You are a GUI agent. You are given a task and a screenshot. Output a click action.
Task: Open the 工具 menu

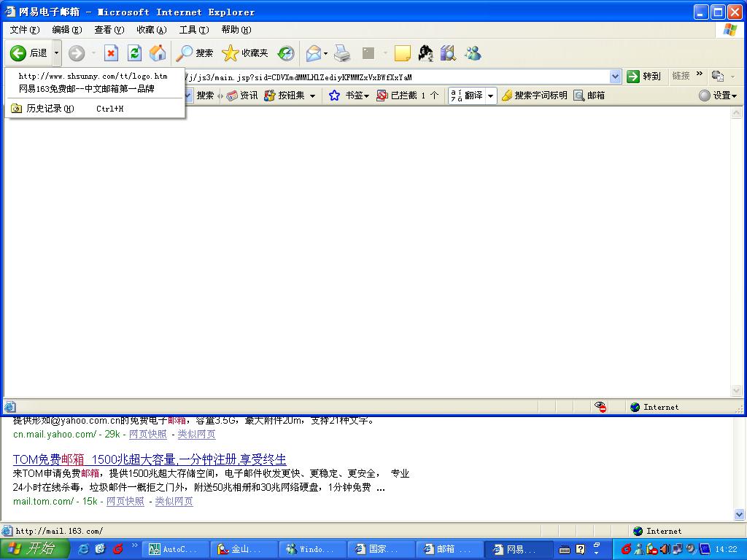[194, 29]
